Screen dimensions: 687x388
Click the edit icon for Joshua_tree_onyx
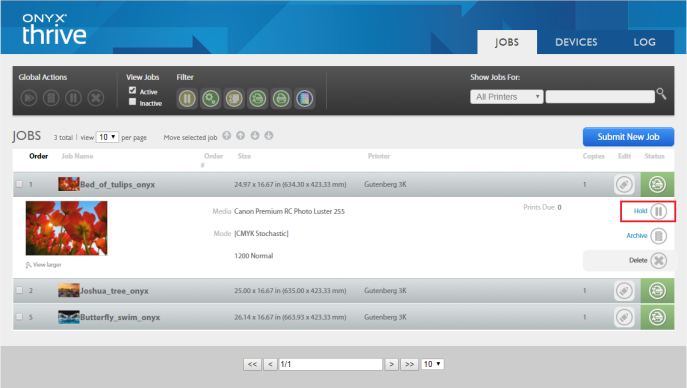click(624, 291)
